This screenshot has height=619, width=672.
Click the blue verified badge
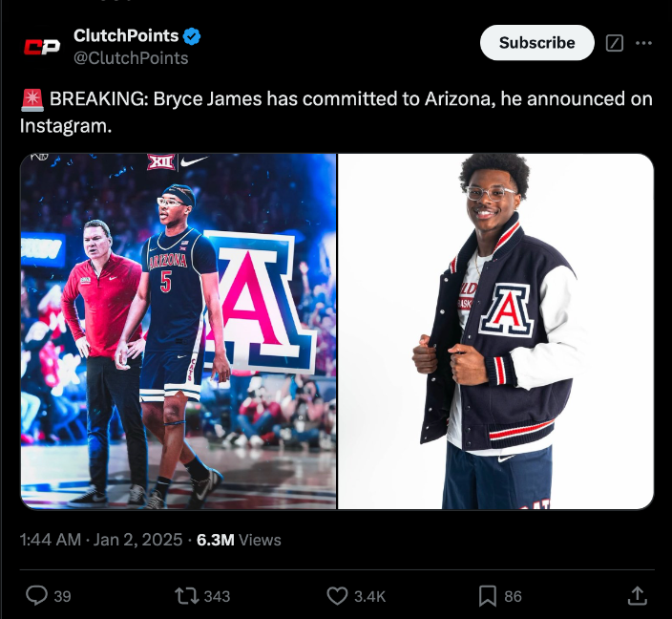point(192,36)
